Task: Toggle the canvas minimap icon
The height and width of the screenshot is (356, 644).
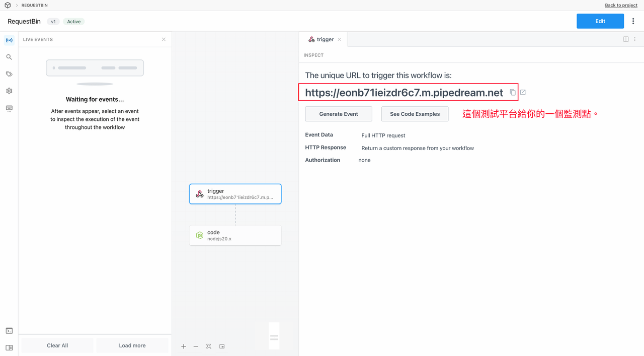Action: [x=222, y=346]
